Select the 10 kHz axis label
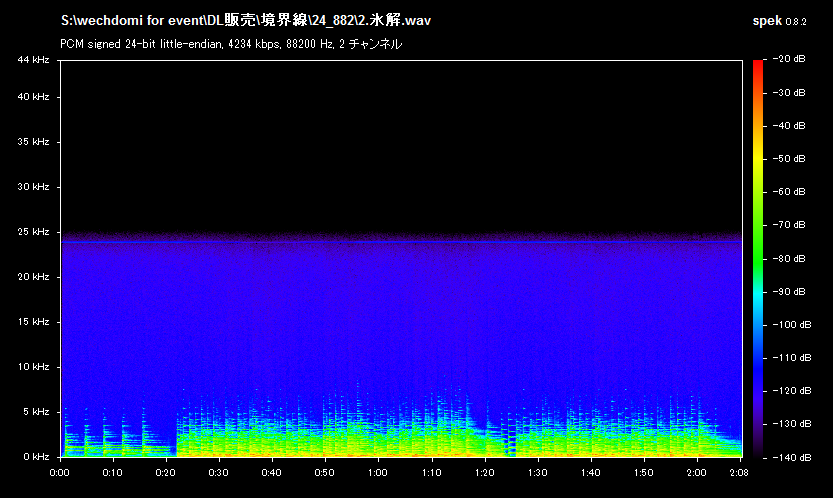 tap(33, 367)
